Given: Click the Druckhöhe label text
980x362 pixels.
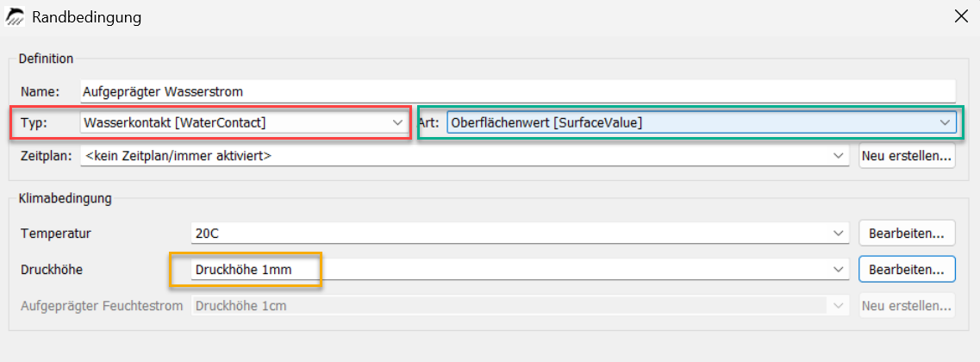Looking at the screenshot, I should pyautogui.click(x=52, y=270).
